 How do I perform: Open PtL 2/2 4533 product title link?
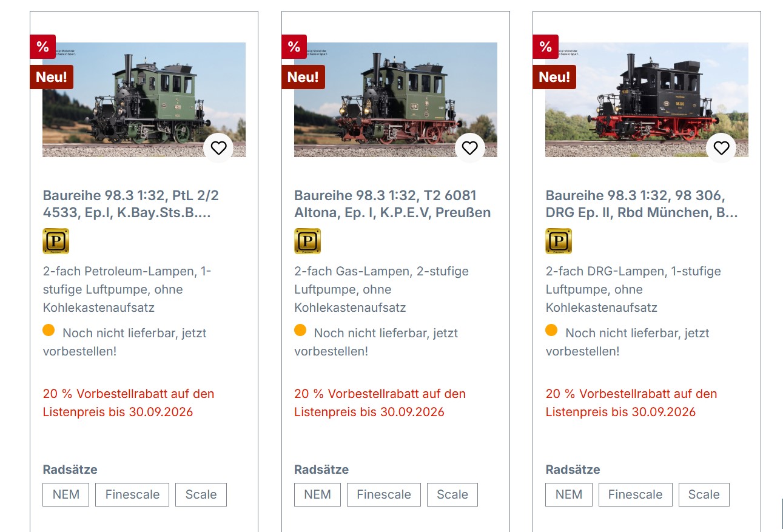[x=130, y=204]
